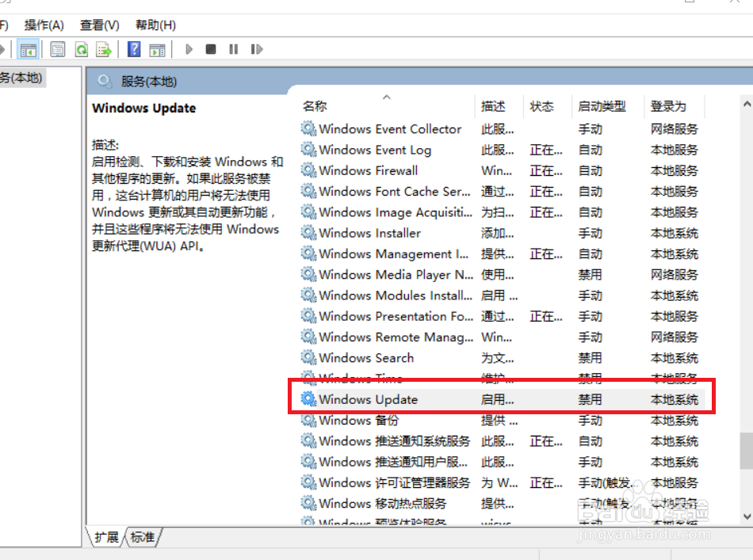
Task: Select the Windows 备份 service
Action: coord(502,421)
